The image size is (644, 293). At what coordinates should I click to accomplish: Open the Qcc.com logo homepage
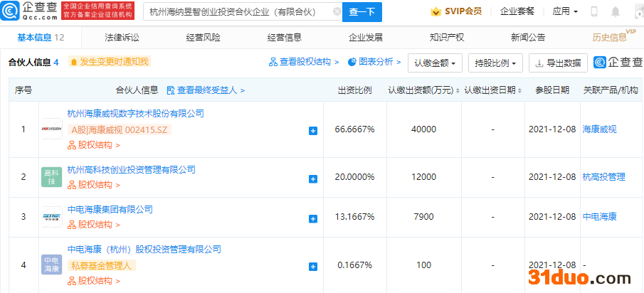(29, 11)
